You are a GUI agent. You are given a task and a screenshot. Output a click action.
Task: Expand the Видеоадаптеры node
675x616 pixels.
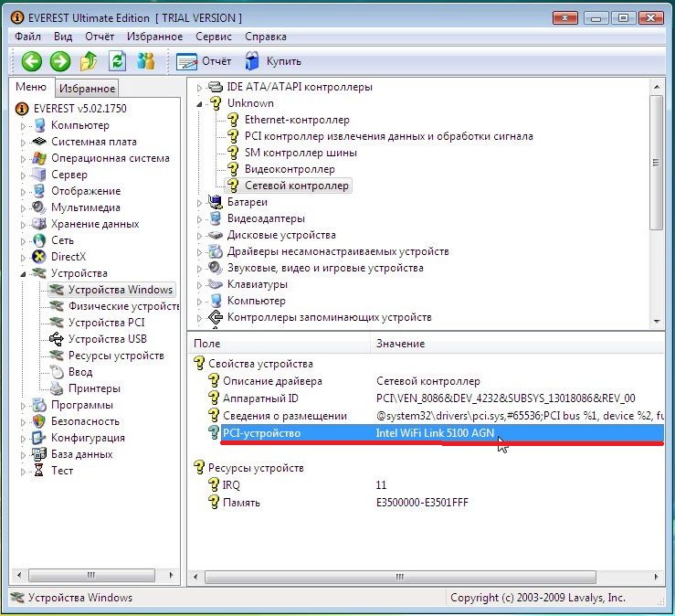click(x=199, y=219)
